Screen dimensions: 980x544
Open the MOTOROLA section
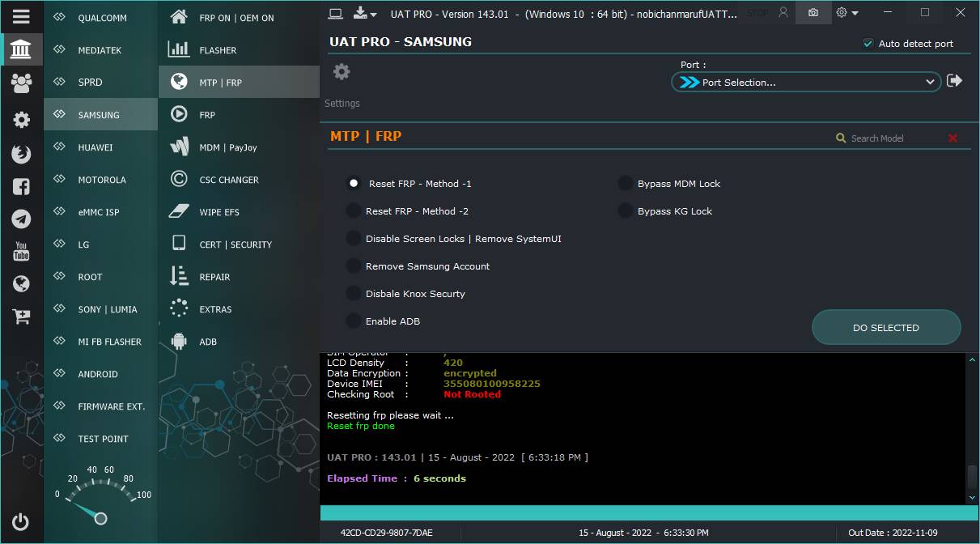point(101,180)
